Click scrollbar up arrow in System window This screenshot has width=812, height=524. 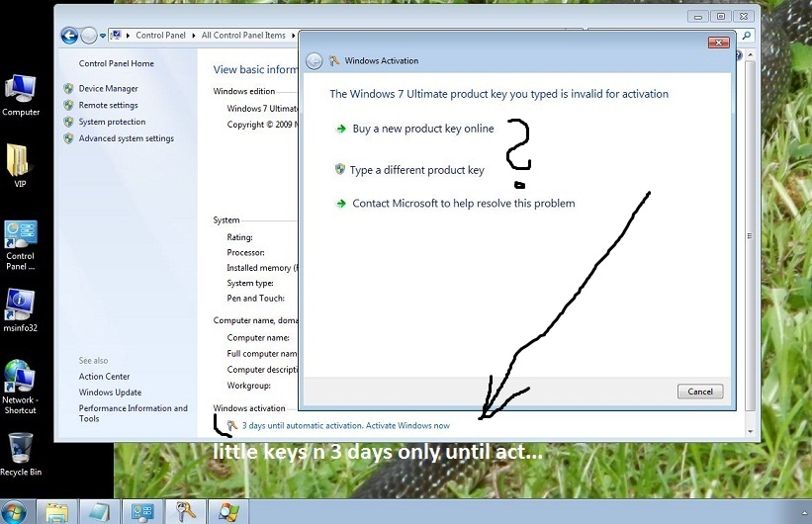pos(751,54)
